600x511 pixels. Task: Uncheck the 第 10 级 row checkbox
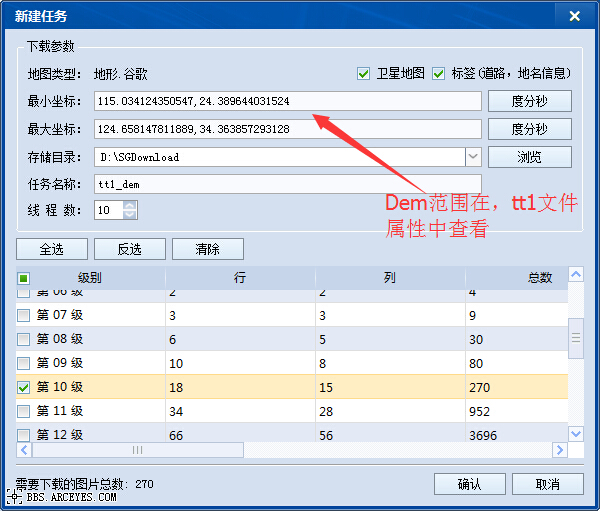[x=24, y=387]
